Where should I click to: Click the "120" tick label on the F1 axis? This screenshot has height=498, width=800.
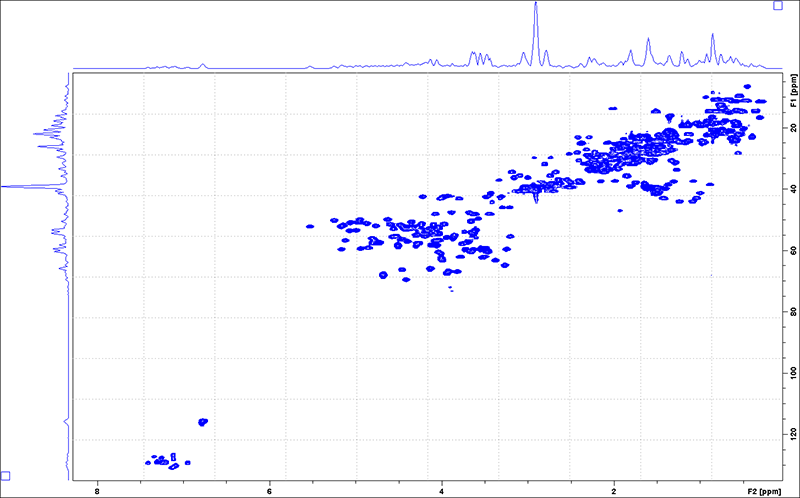point(793,434)
